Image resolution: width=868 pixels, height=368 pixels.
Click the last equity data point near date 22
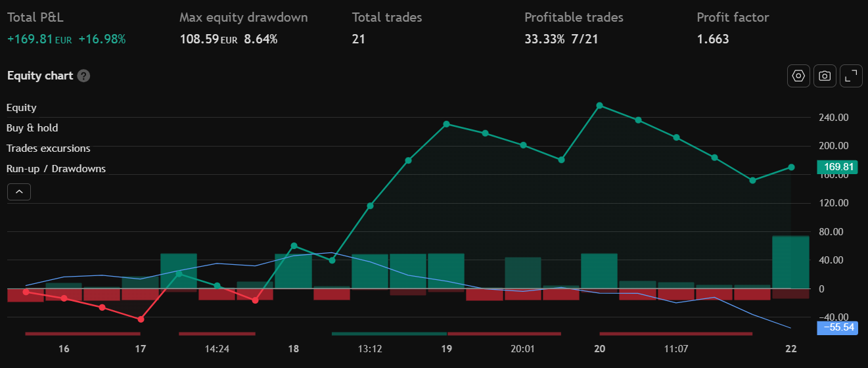(791, 168)
